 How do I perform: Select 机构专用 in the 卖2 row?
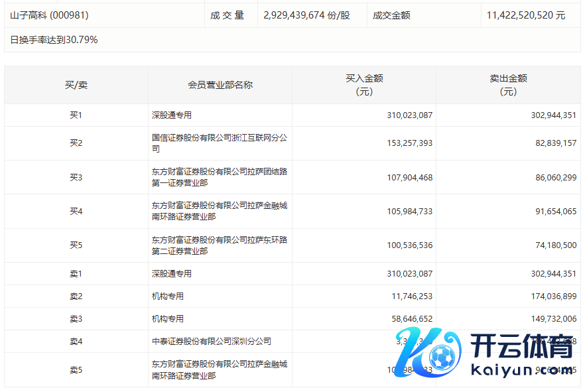tap(168, 296)
